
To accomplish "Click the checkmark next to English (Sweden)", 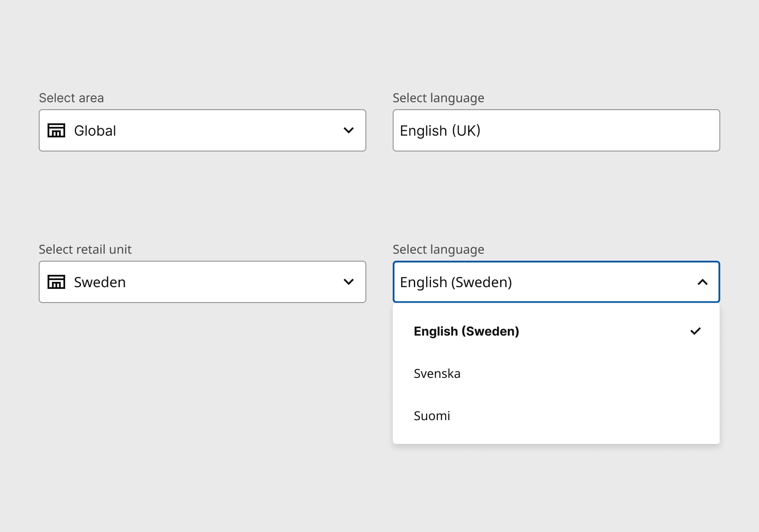I will (x=696, y=331).
